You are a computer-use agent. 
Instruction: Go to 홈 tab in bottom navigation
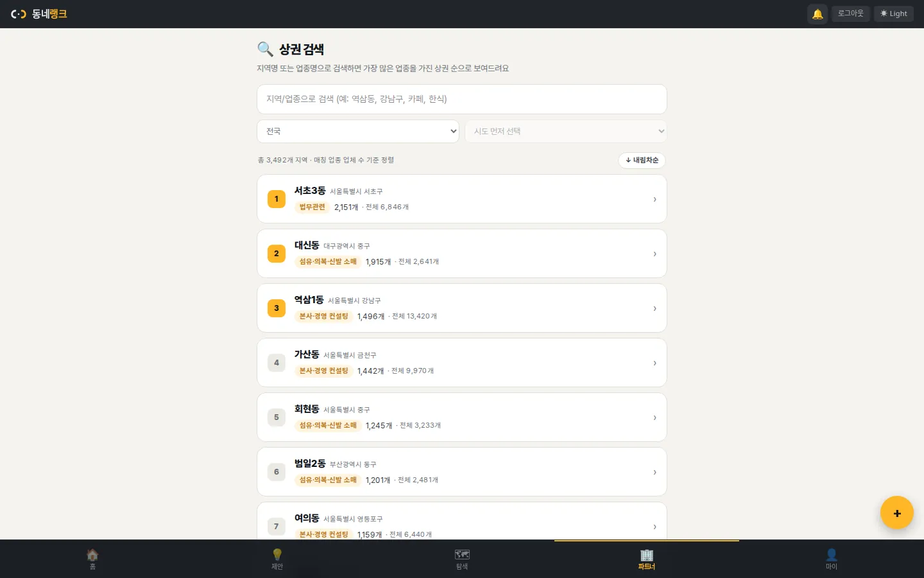click(92, 559)
